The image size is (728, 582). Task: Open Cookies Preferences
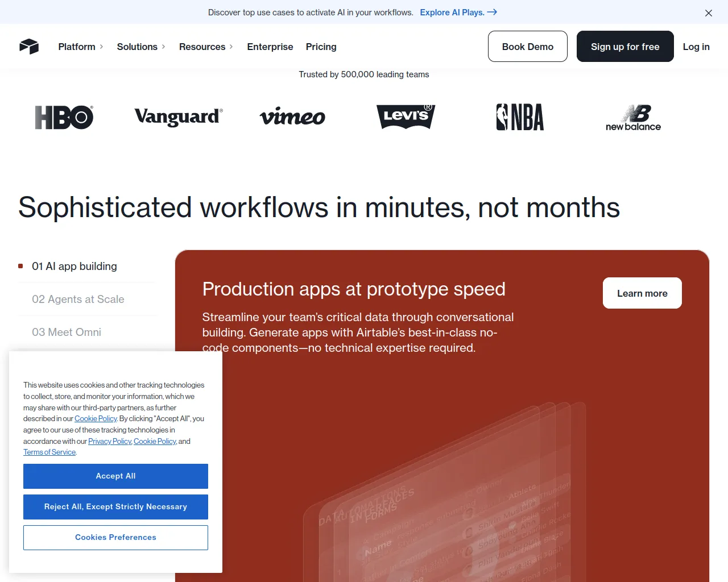115,538
